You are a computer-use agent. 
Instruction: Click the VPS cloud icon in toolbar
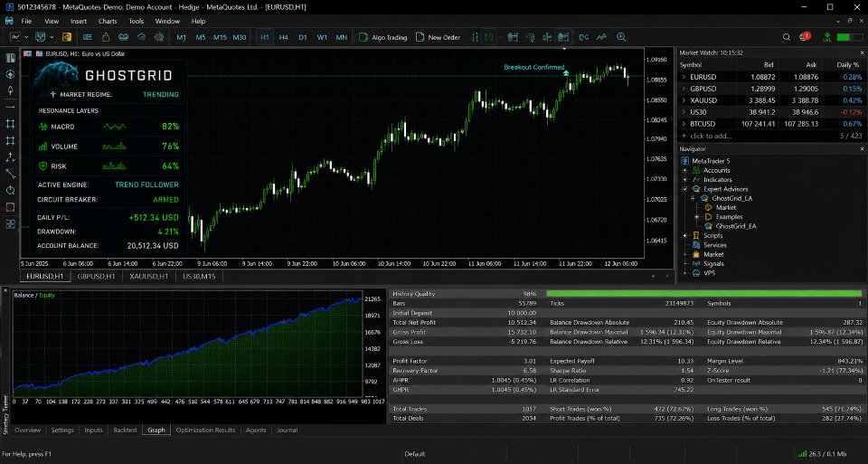click(141, 37)
